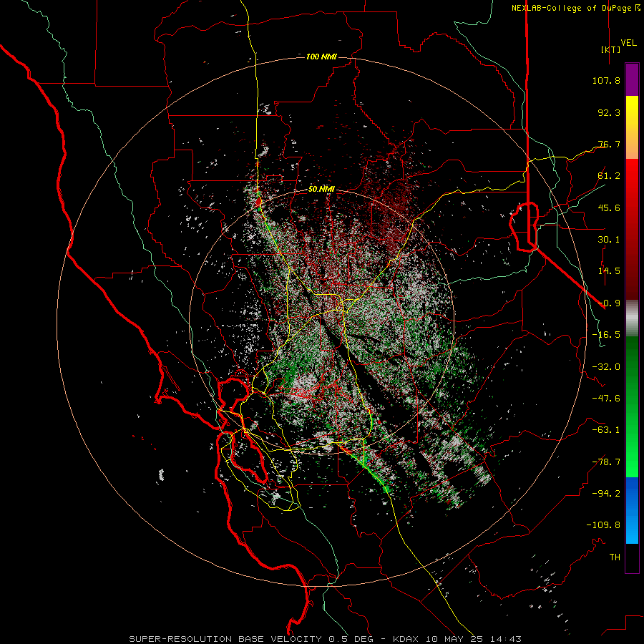The image size is (644, 644).
Task: Select the -32.0 legend value
Action: tap(606, 367)
